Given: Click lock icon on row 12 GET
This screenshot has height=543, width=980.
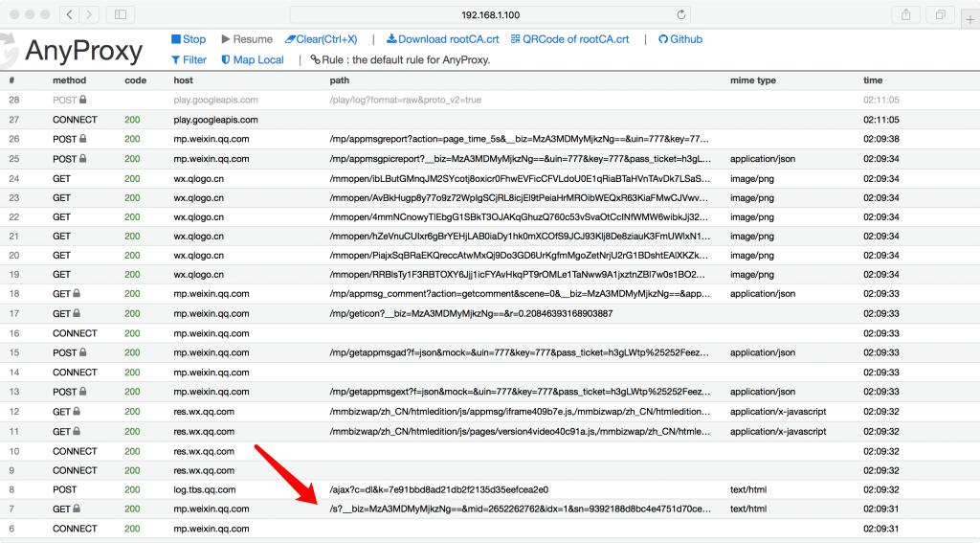Looking at the screenshot, I should [x=77, y=411].
